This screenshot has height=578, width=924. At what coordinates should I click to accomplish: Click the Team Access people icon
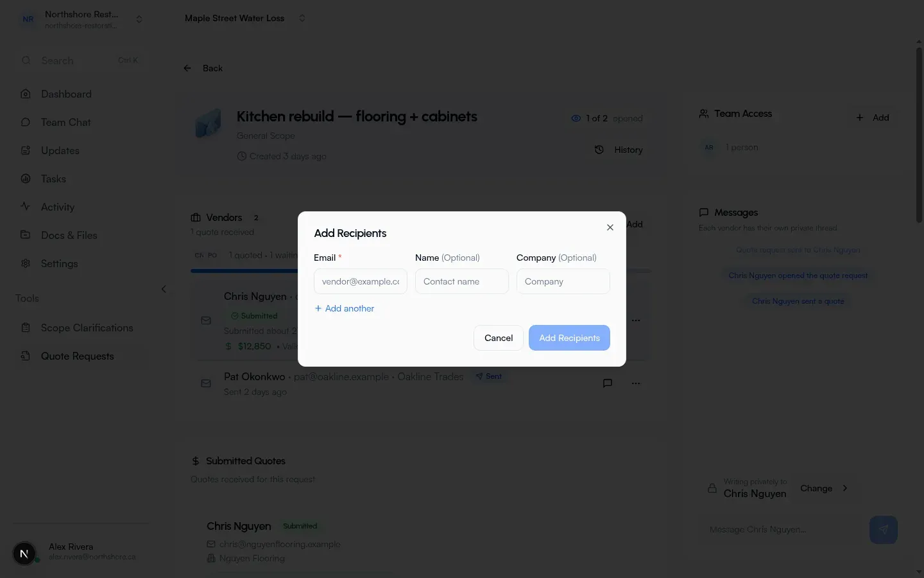704,114
